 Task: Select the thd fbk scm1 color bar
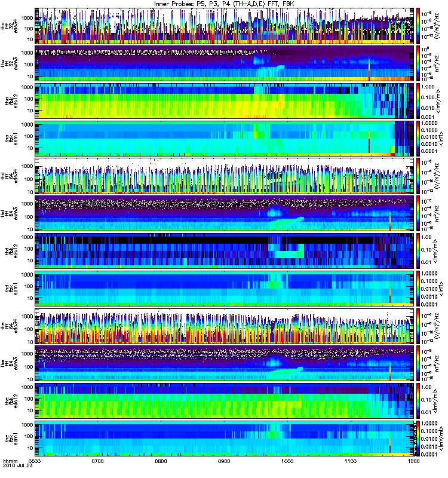[x=418, y=289]
